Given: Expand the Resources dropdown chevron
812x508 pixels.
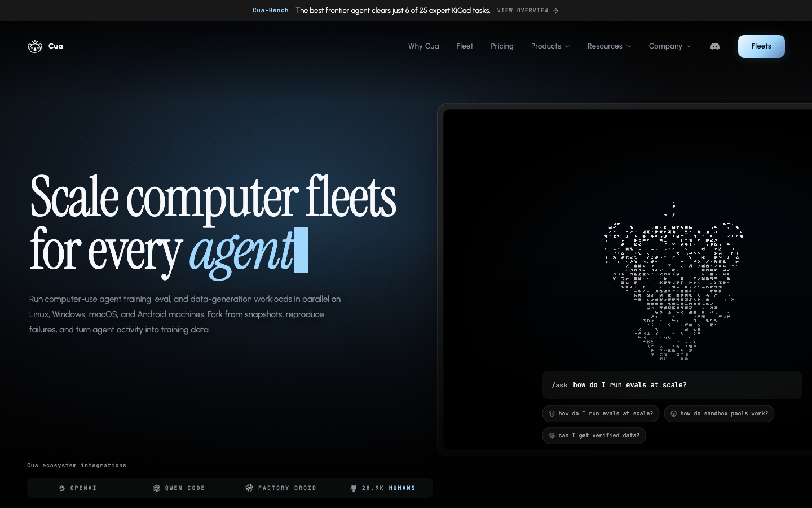Looking at the screenshot, I should coord(629,47).
